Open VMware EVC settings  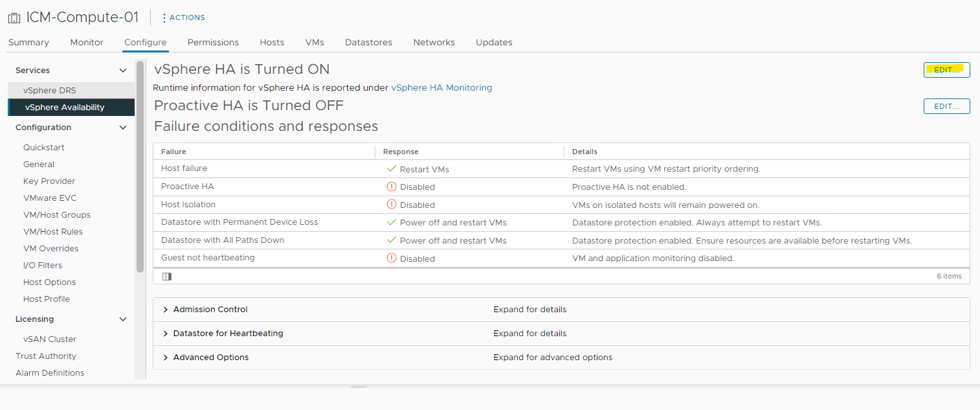click(x=50, y=198)
